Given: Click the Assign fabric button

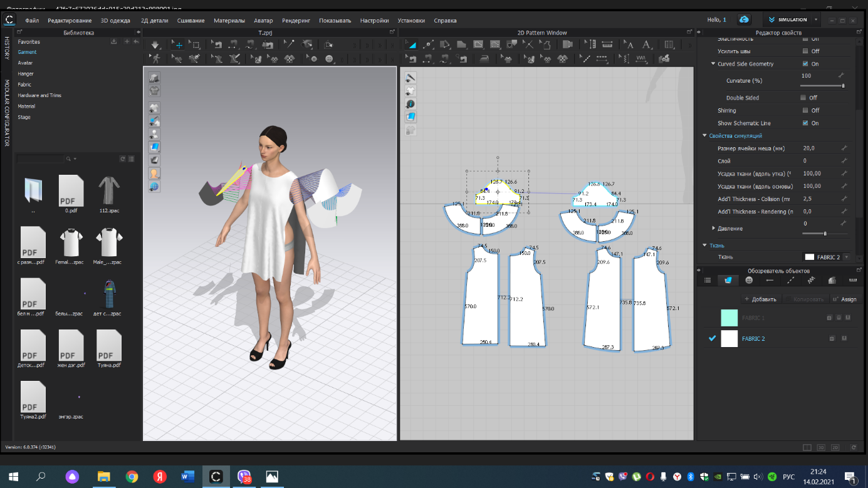Looking at the screenshot, I should [x=845, y=299].
